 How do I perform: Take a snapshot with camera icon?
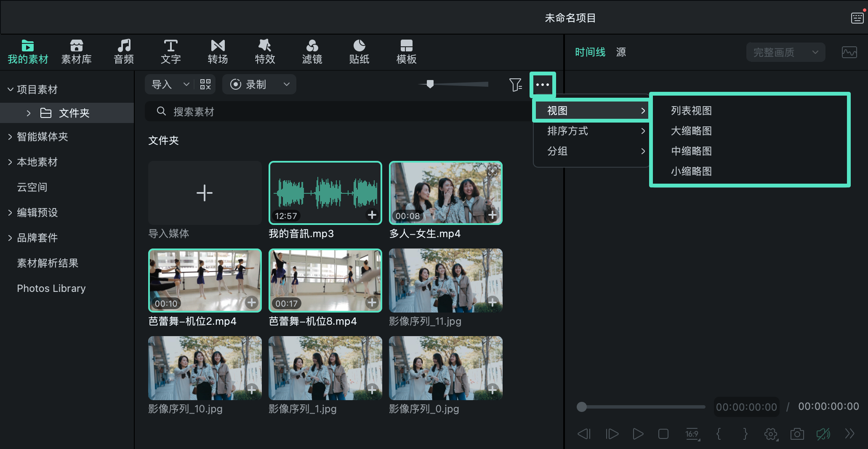(x=797, y=433)
